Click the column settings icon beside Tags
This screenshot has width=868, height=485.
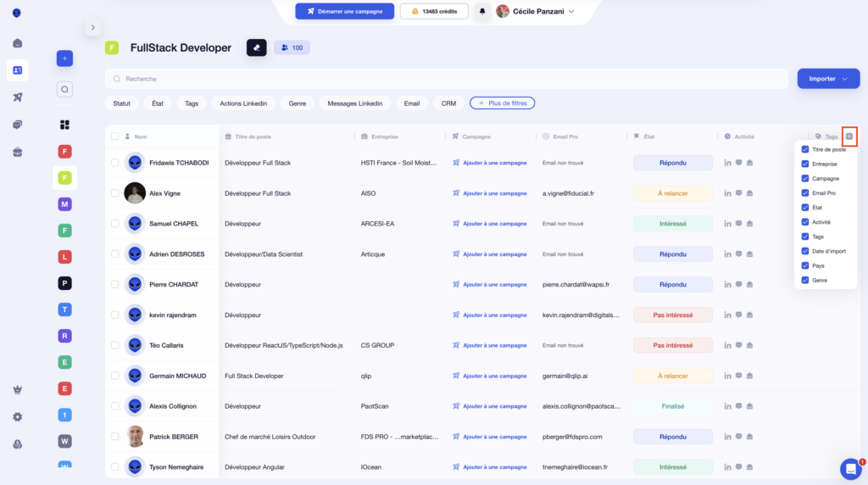pos(849,137)
